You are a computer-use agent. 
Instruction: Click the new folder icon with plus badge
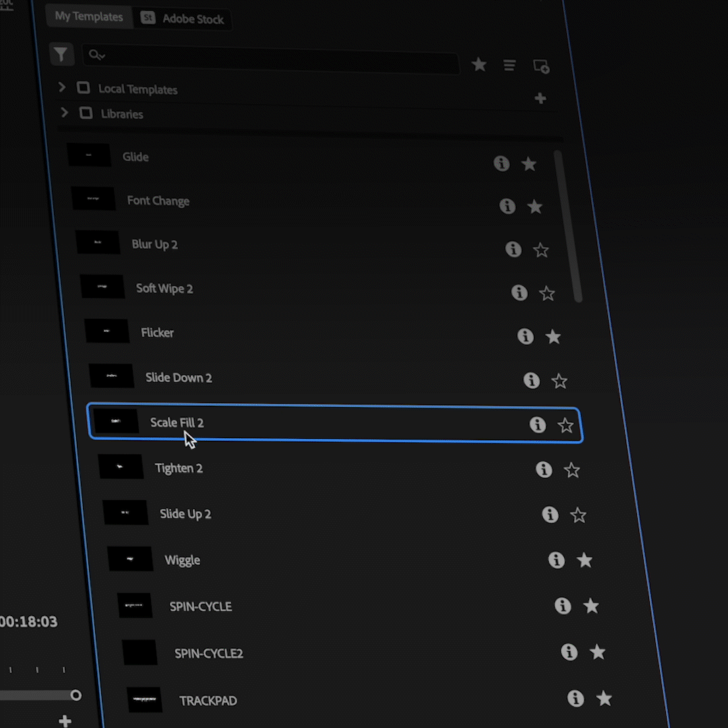tap(541, 66)
